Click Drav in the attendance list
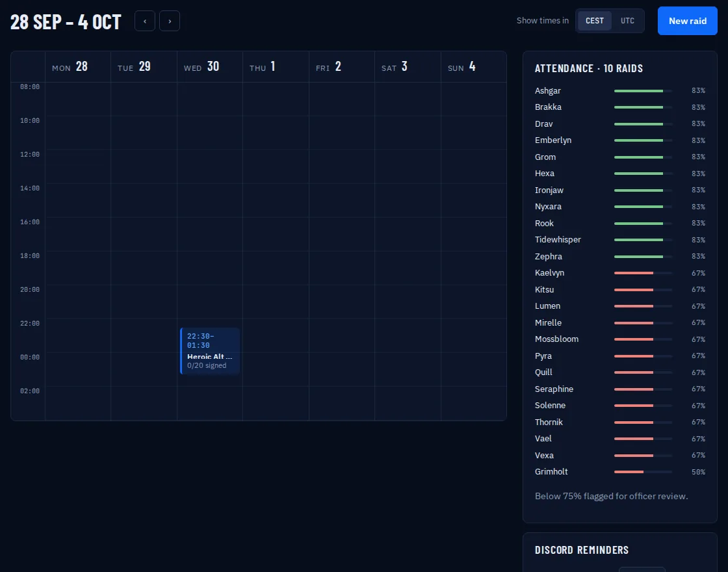The image size is (728, 572). tap(543, 124)
